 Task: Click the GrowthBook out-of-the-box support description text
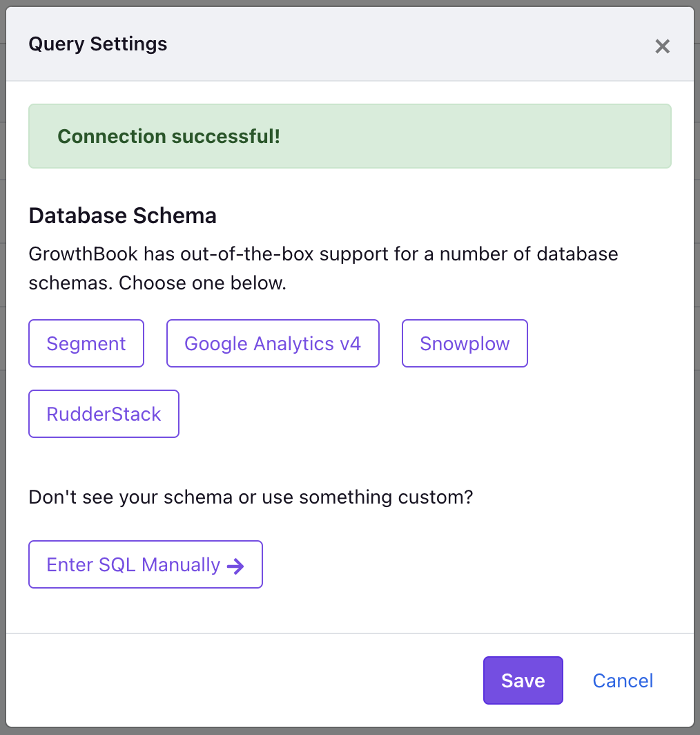pyautogui.click(x=323, y=268)
